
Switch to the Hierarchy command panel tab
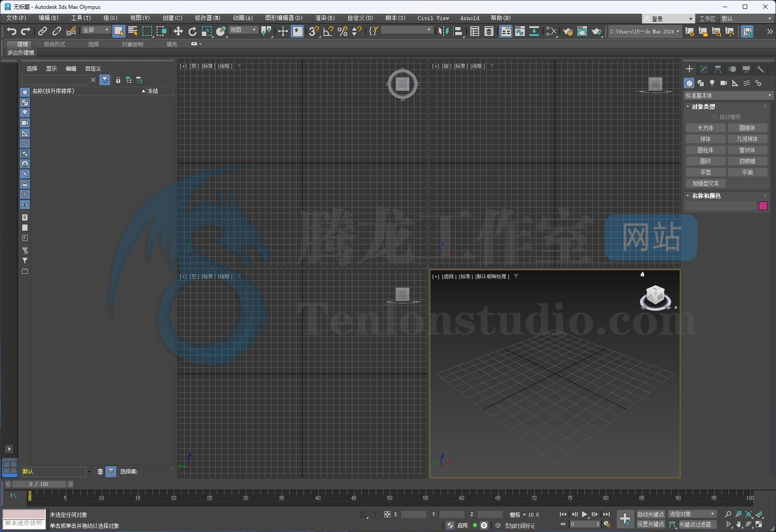click(x=718, y=69)
